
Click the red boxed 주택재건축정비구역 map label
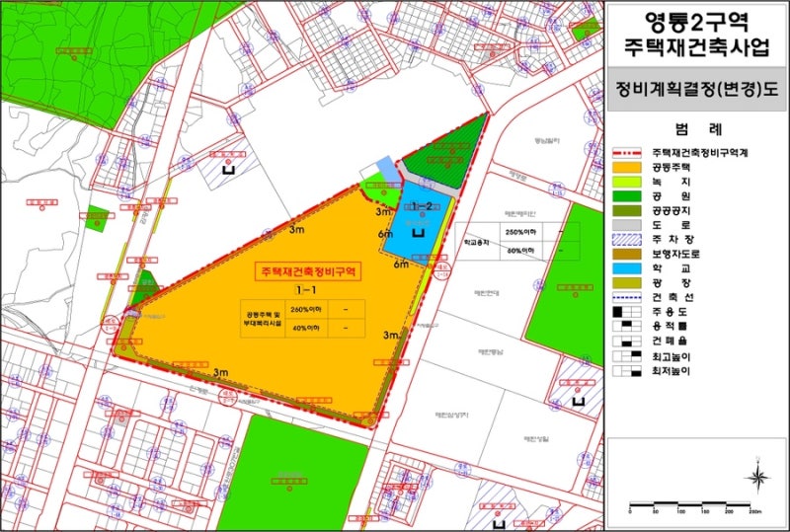[308, 271]
